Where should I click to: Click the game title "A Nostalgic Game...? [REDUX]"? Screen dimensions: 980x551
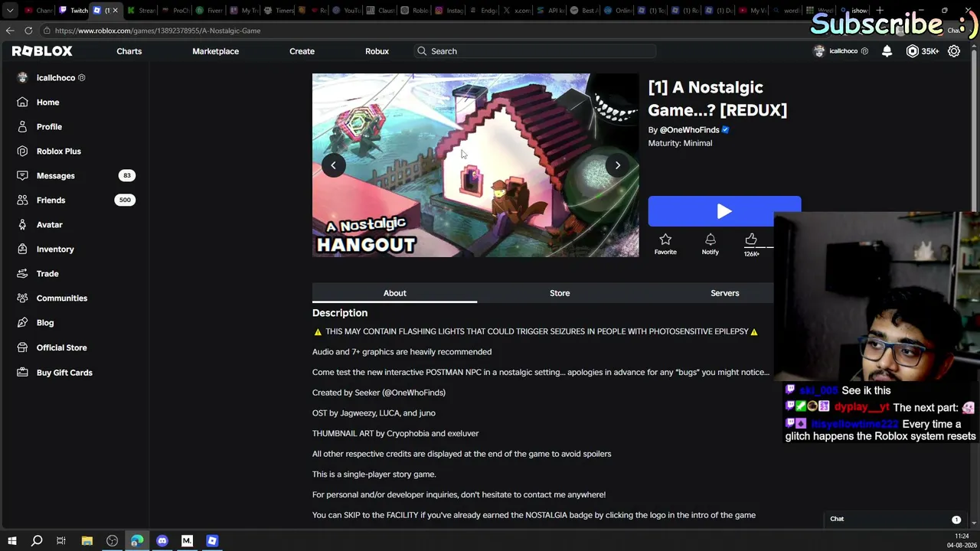point(717,99)
